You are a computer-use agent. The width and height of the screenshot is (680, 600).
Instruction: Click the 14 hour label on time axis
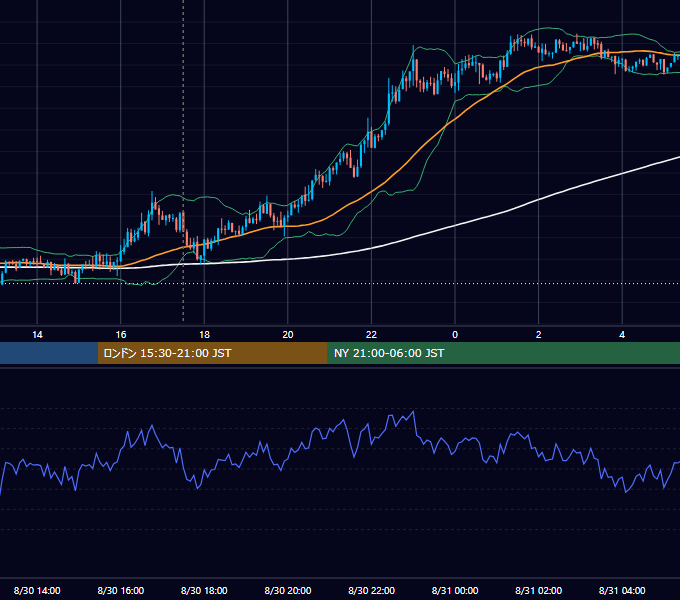pos(37,335)
